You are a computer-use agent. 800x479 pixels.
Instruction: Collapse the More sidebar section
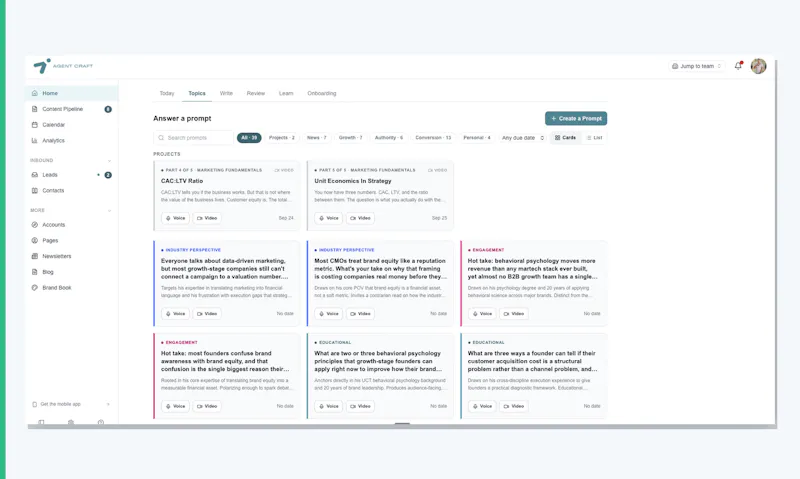(109, 211)
